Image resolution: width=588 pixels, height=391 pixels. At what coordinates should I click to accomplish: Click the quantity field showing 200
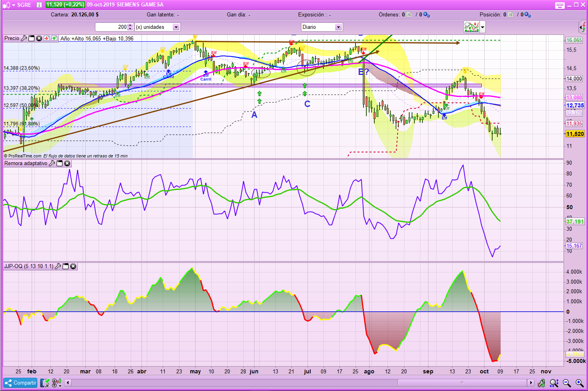click(111, 27)
